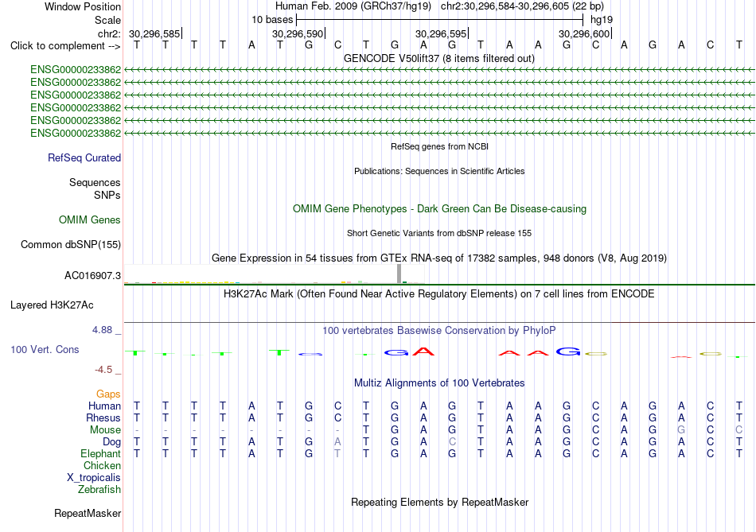
Task: Click the chr2:30,296,584-30,296,605 (22 bp) window text
Action: pyautogui.click(x=522, y=6)
